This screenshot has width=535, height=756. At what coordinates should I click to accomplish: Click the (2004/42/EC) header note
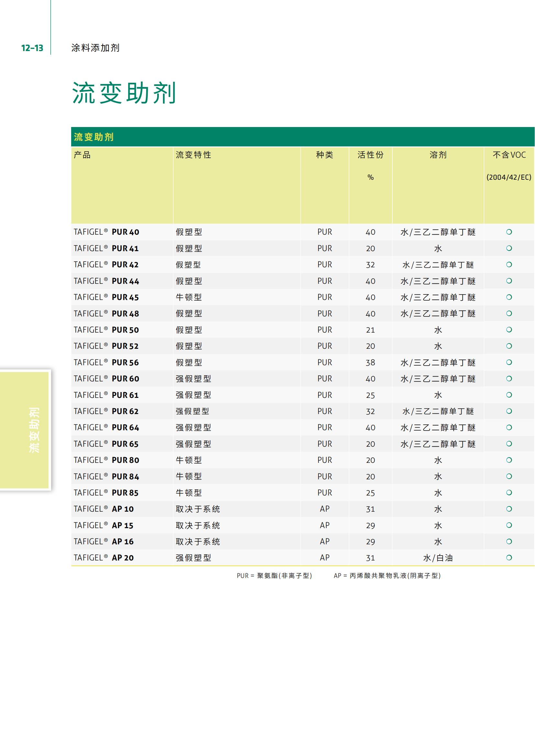click(x=509, y=177)
